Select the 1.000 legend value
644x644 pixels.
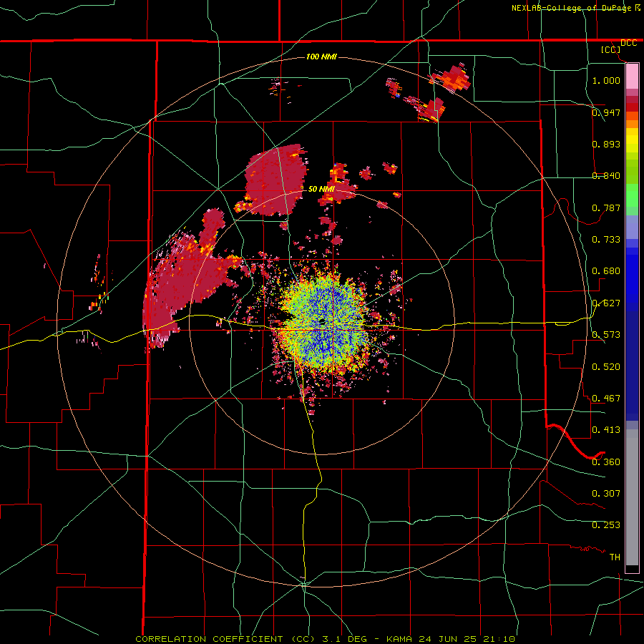(606, 80)
